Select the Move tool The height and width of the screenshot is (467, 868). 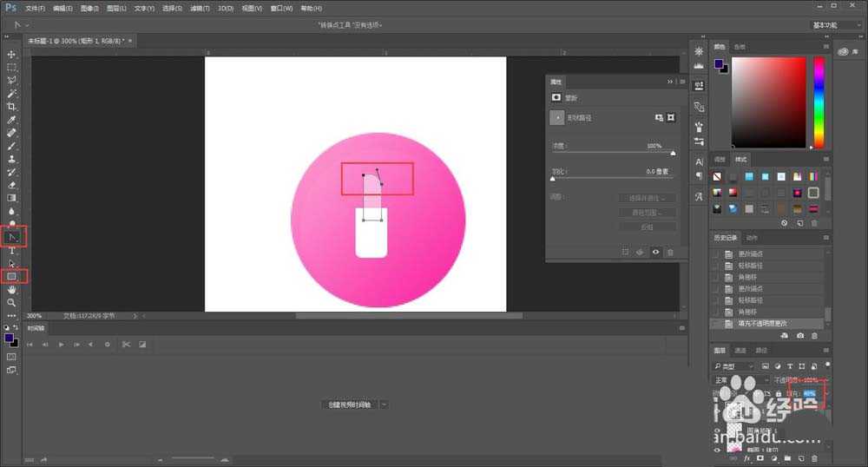[12, 54]
